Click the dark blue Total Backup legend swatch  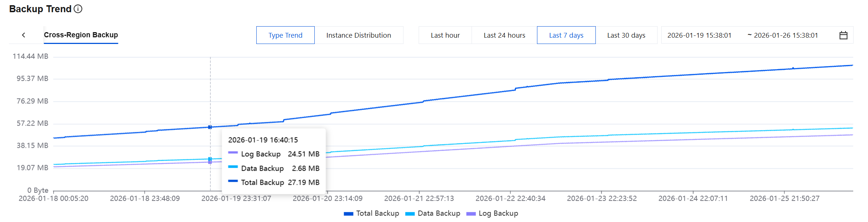pyautogui.click(x=348, y=214)
